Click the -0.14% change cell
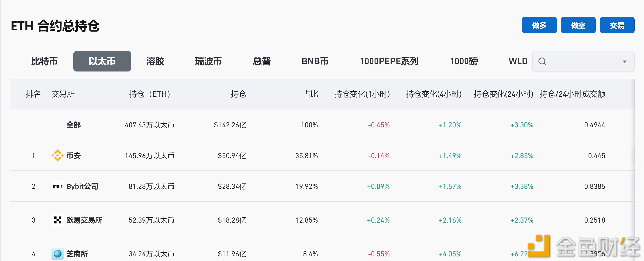The height and width of the screenshot is (261, 644). tap(379, 156)
